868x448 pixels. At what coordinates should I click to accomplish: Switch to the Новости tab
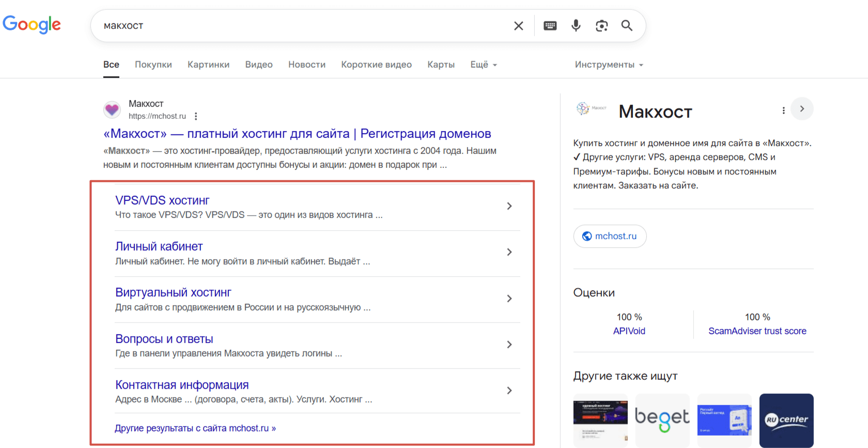click(307, 65)
